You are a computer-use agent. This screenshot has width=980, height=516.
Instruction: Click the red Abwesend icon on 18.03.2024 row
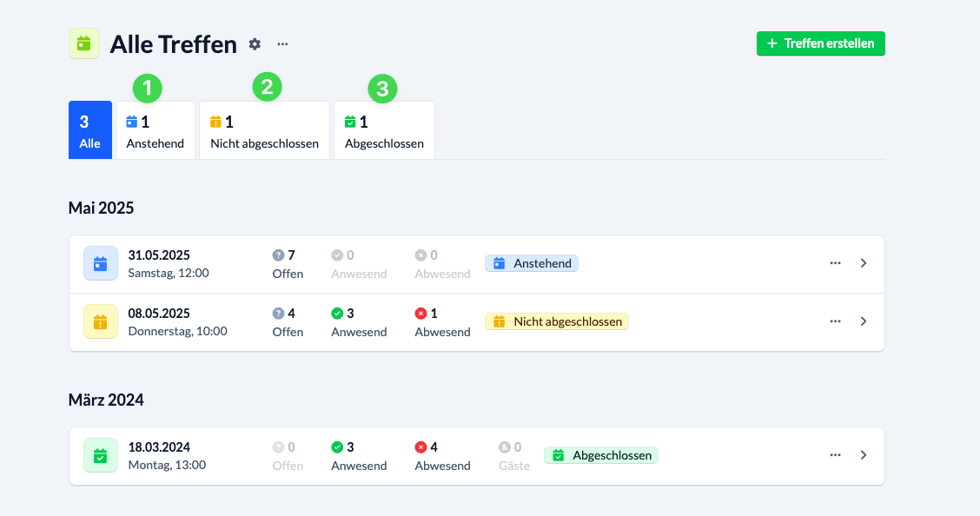(x=421, y=447)
